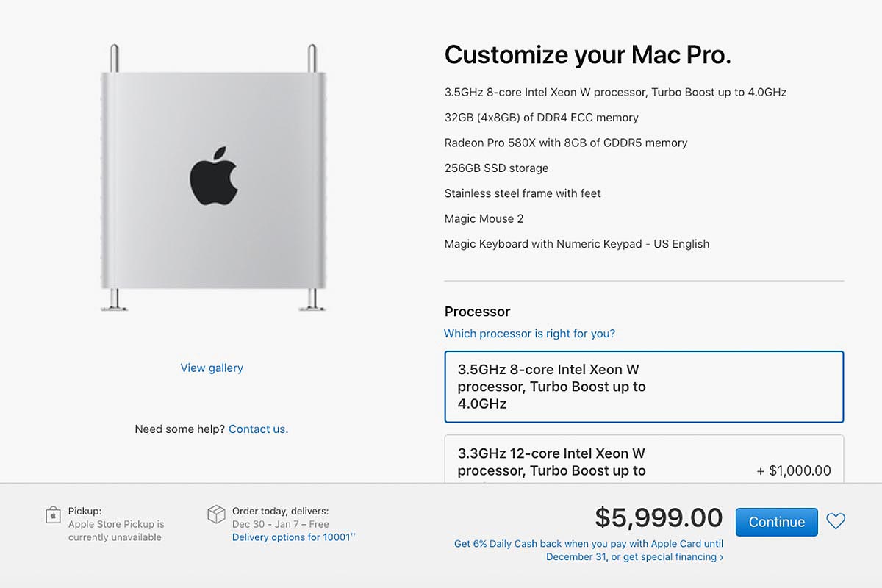882x588 pixels.
Task: Click 'Apple Store Pickup is currently unavailable' text
Action: (116, 531)
